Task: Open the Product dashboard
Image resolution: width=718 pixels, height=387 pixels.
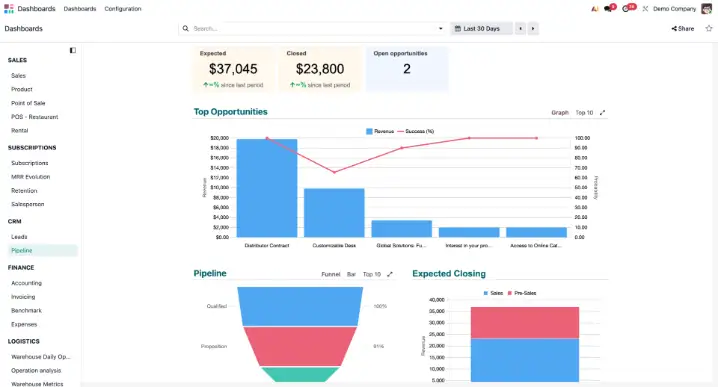Action: (22, 89)
